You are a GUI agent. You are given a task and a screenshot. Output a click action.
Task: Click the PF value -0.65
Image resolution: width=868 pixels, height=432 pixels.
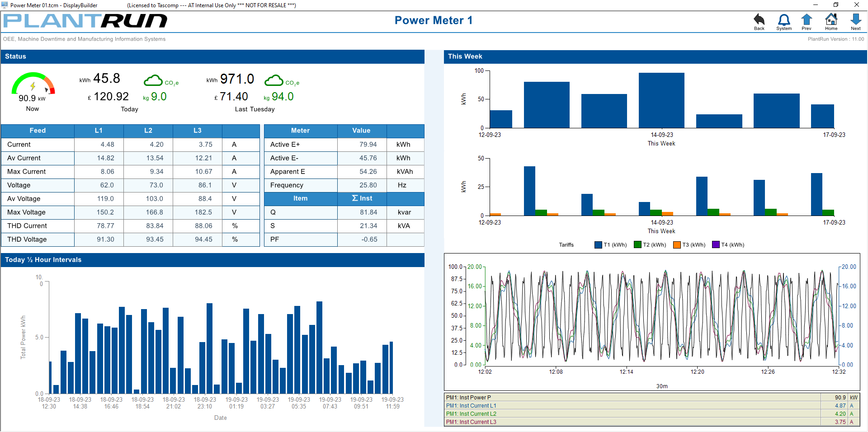click(369, 239)
